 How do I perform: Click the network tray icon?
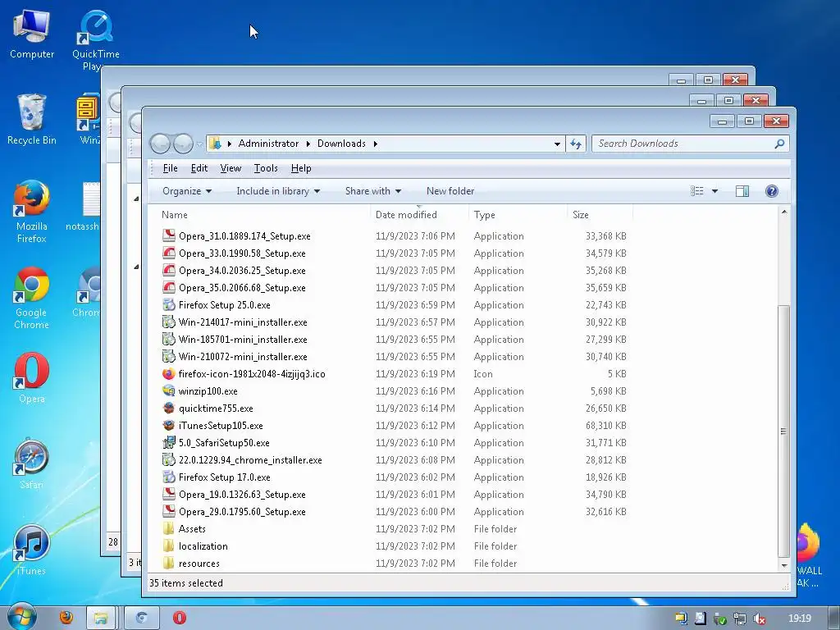click(739, 619)
